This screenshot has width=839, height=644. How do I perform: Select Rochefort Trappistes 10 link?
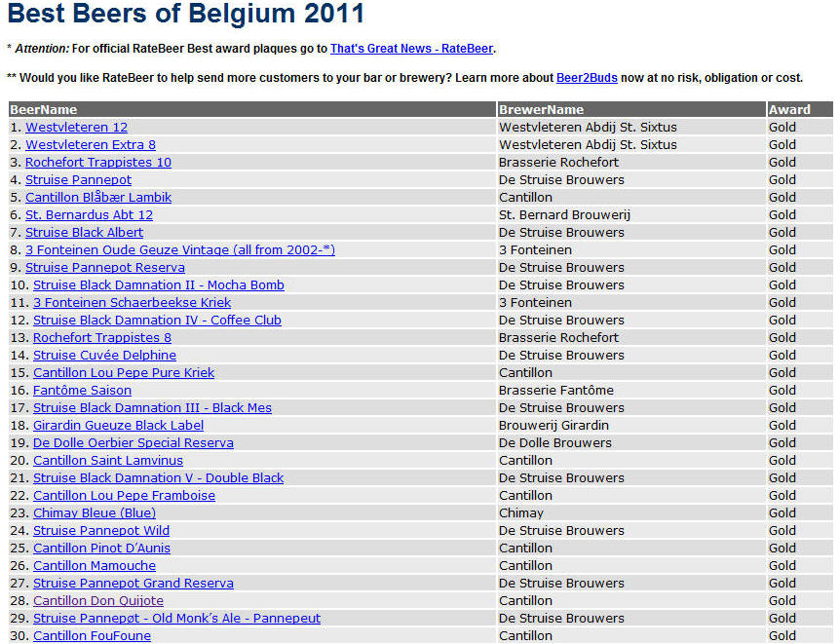pyautogui.click(x=97, y=163)
